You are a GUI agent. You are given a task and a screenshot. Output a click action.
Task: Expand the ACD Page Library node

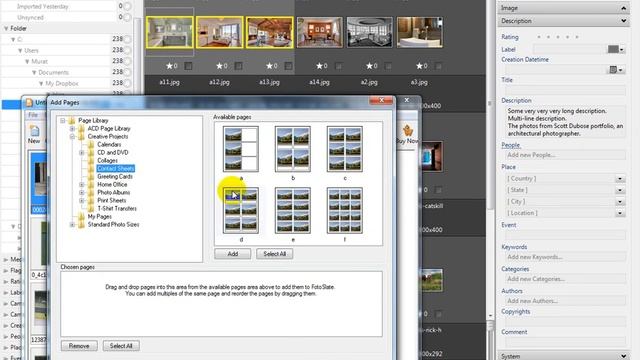pos(72,129)
